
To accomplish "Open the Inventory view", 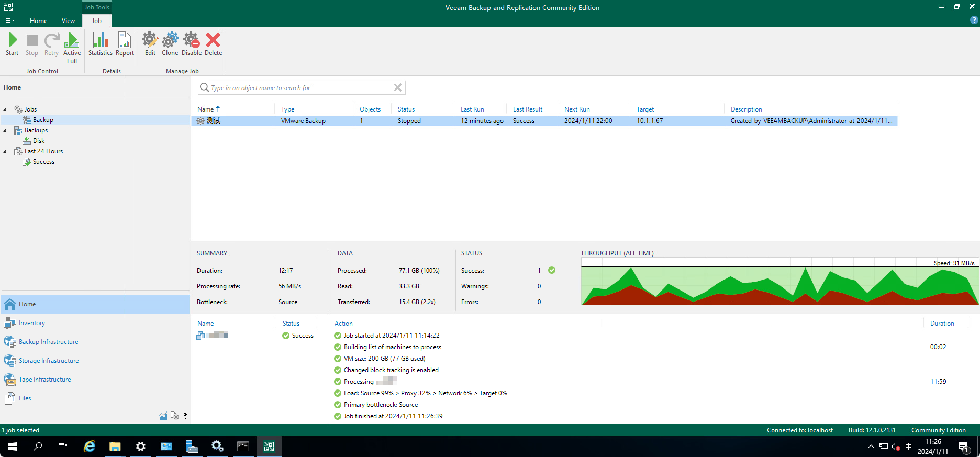I will 95,323.
